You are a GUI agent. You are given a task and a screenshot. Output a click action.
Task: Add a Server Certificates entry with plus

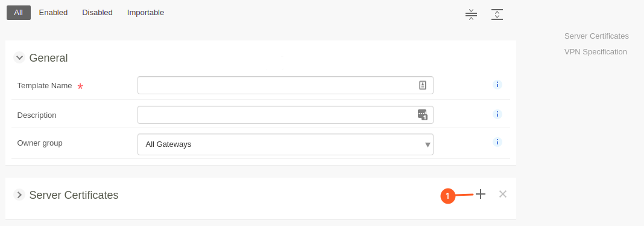pyautogui.click(x=481, y=195)
